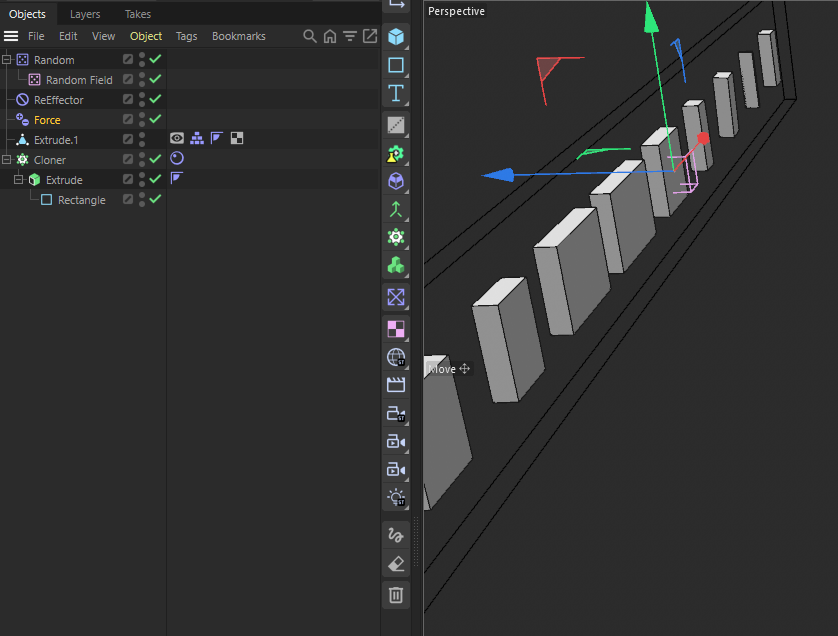Switch to the Takes tab

138,14
